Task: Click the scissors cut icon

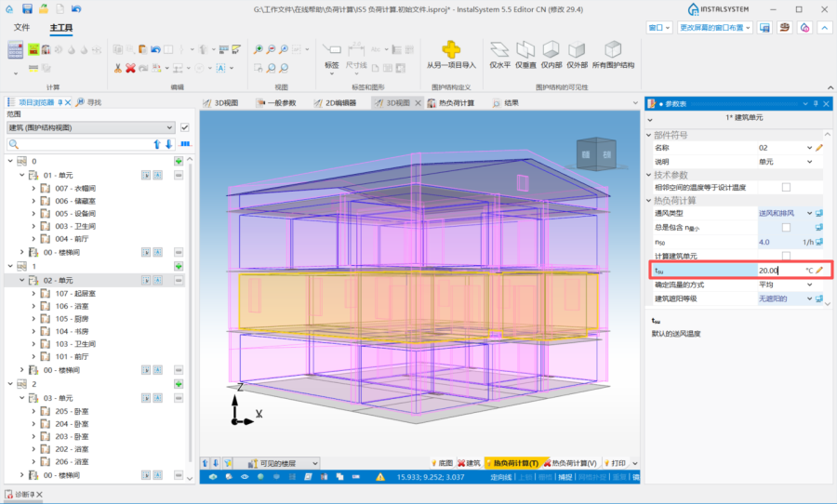Action: point(118,68)
